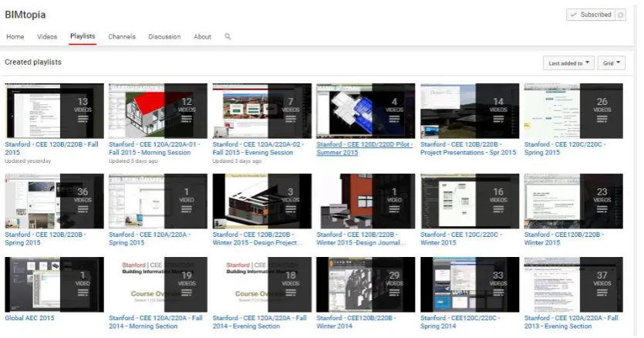The image size is (644, 338).
Task: Go to the Home tab
Action: click(x=15, y=36)
